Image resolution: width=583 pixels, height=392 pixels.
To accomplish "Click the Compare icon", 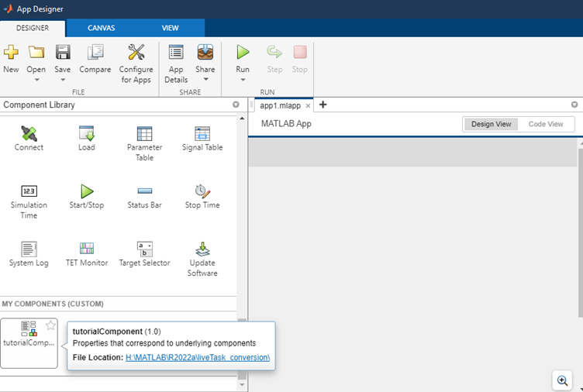I will [95, 52].
